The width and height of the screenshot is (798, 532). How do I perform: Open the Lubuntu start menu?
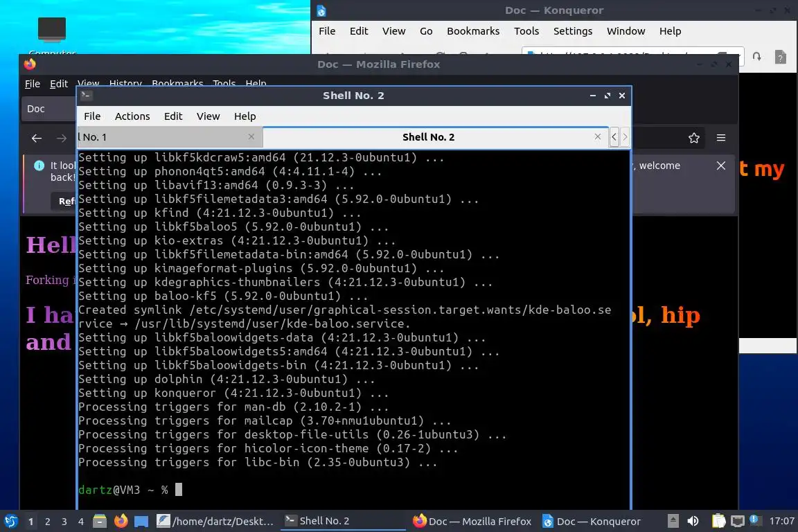pos(10,522)
